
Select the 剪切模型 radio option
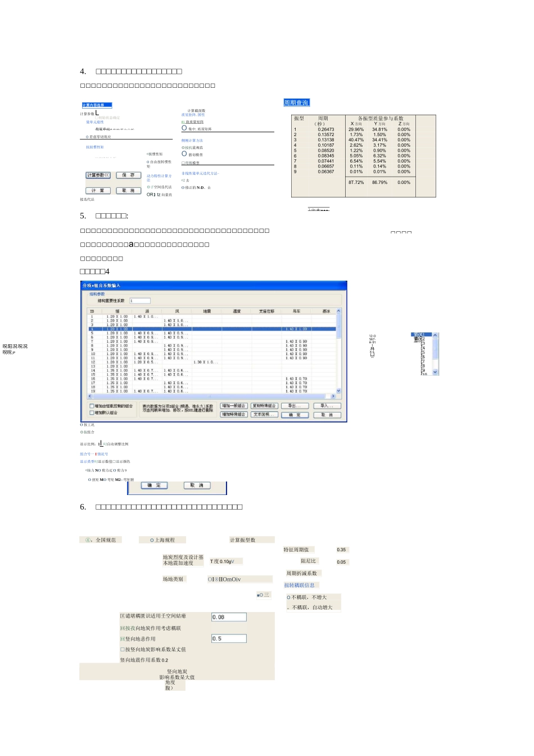[x=184, y=154]
